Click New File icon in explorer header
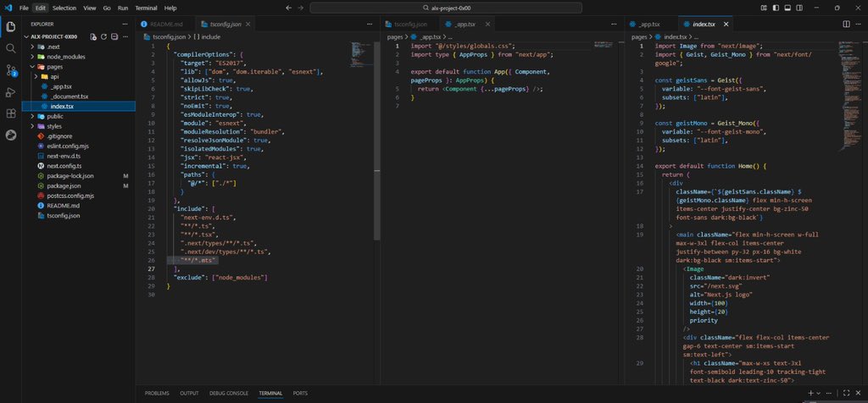This screenshot has height=403, width=868. [x=93, y=36]
